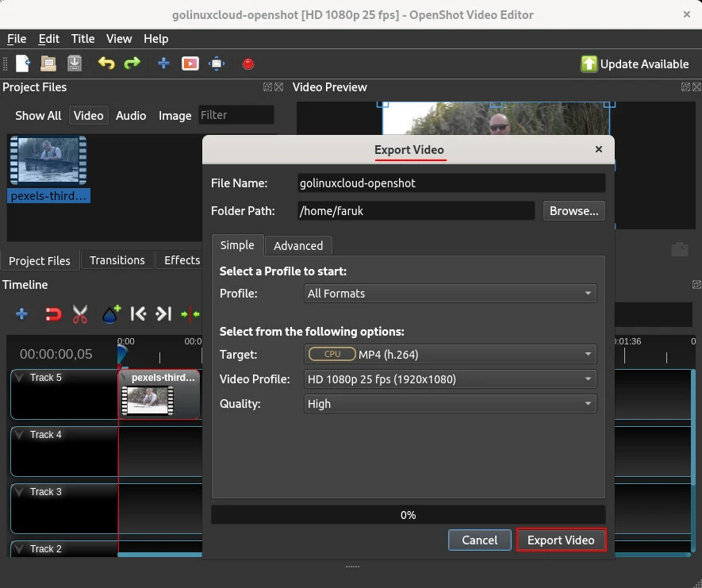
Task: Enable the razor scissors tool
Action: [79, 314]
